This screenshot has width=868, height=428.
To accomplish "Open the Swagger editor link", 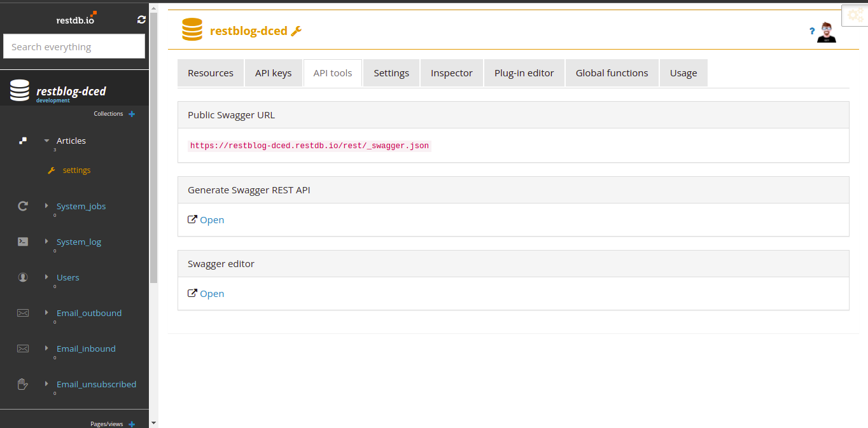I will point(212,293).
